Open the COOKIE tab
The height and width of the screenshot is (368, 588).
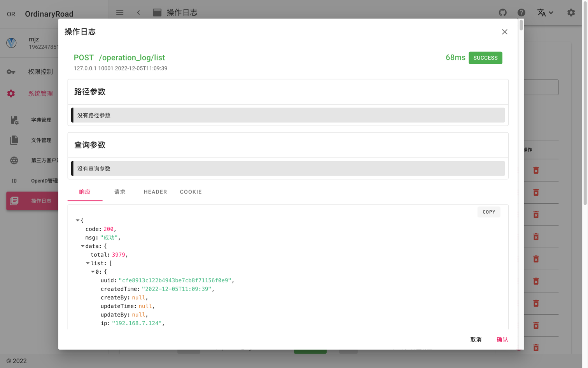click(191, 192)
